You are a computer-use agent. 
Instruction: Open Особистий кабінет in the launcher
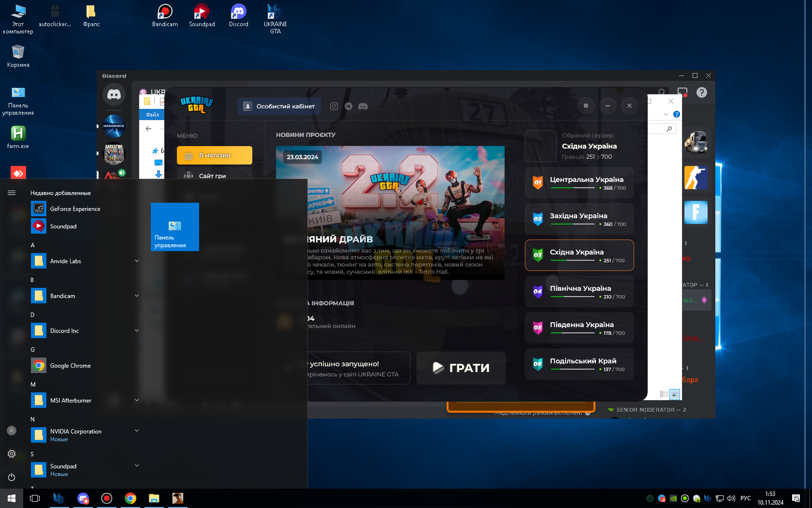pos(279,106)
